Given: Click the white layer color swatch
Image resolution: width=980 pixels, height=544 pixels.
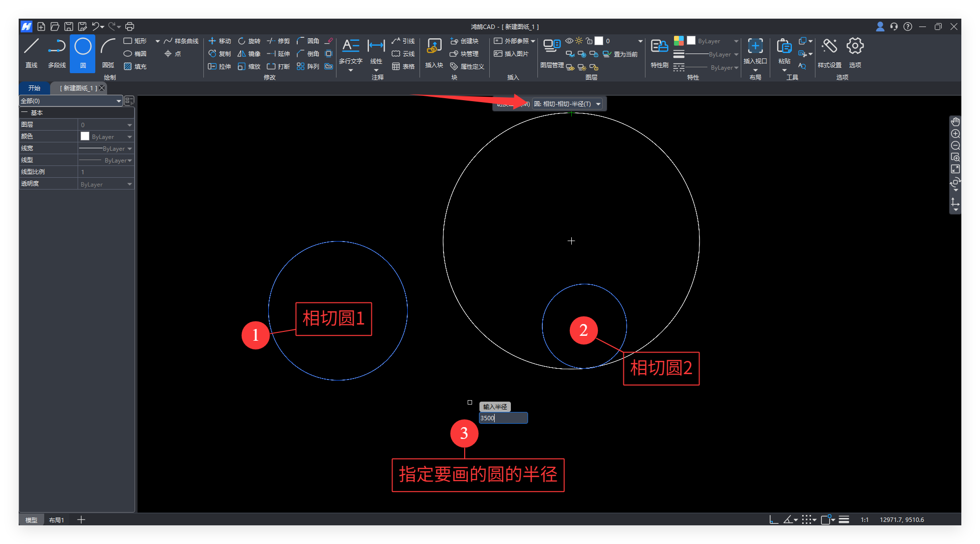Looking at the screenshot, I should tap(599, 41).
